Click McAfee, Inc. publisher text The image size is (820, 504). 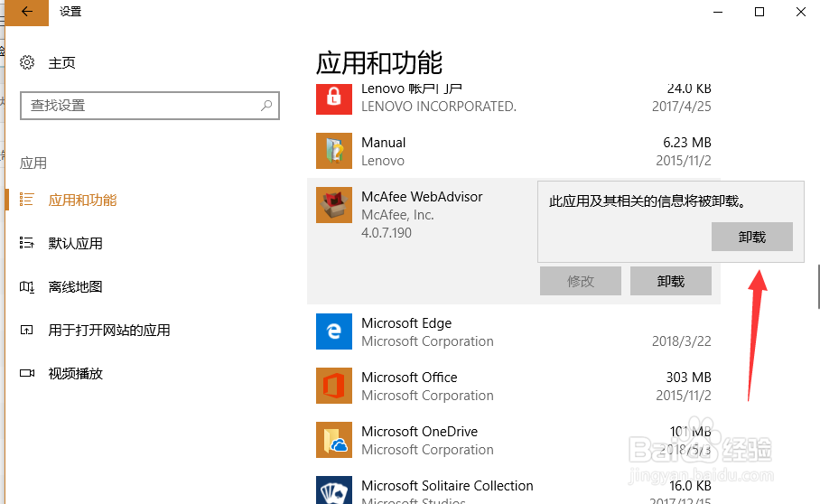[x=397, y=215]
